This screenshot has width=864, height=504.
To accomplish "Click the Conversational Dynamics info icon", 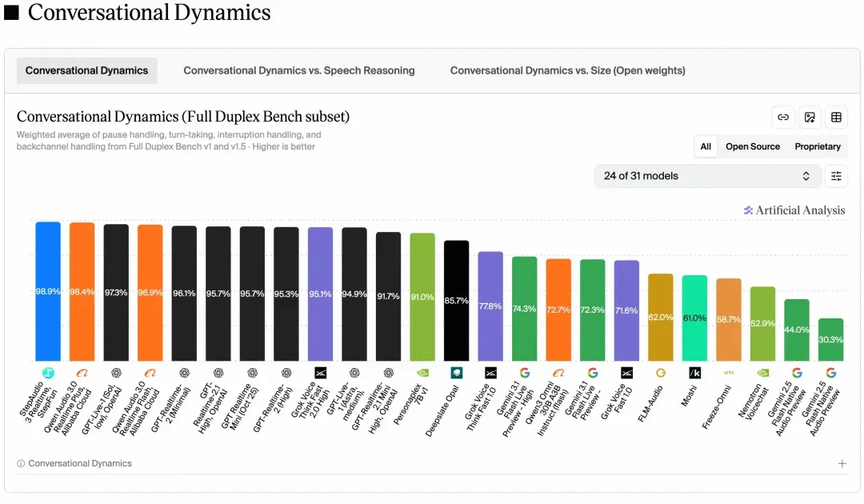I will pos(21,464).
